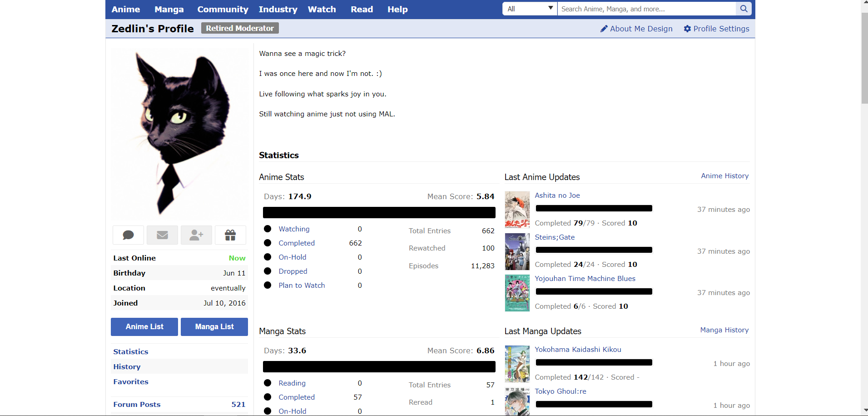Viewport: 868px width, 416px height.
Task: Open the Community menu
Action: pos(223,9)
